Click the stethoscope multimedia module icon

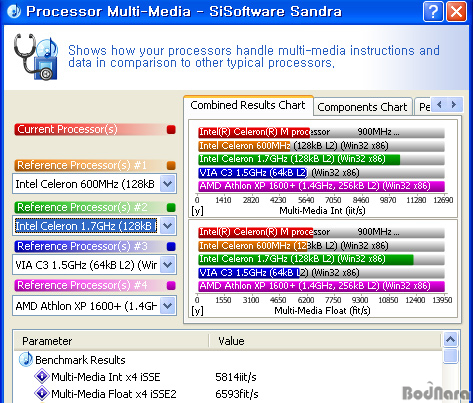(x=36, y=57)
